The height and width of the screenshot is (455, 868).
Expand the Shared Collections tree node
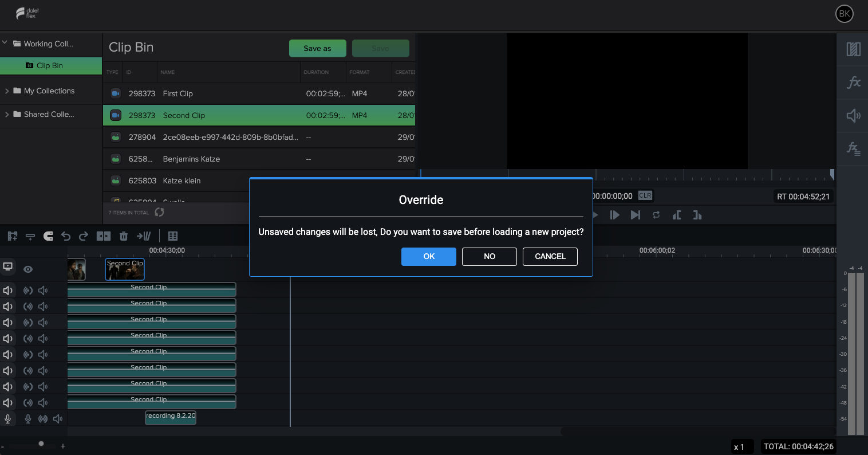[x=7, y=114]
